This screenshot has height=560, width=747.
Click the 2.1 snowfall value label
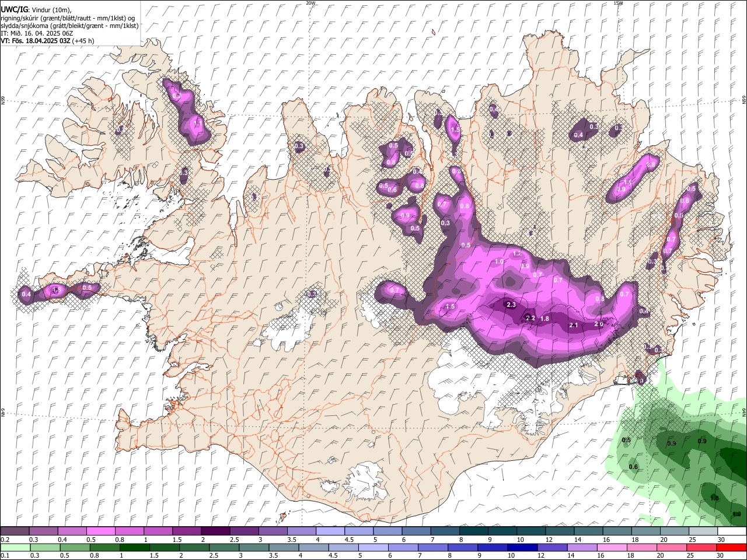click(x=573, y=325)
